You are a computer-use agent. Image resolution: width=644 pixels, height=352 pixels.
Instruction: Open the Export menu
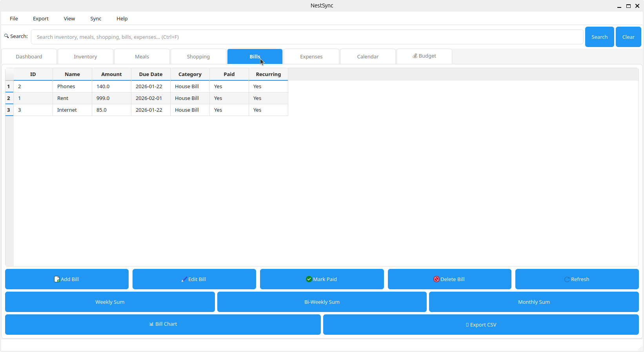click(41, 18)
